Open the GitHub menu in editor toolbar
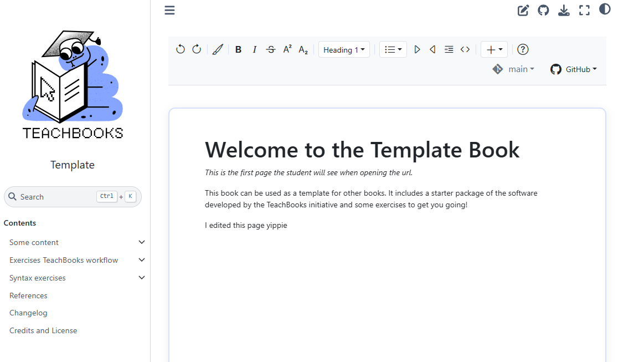The width and height of the screenshot is (644, 362). click(574, 69)
